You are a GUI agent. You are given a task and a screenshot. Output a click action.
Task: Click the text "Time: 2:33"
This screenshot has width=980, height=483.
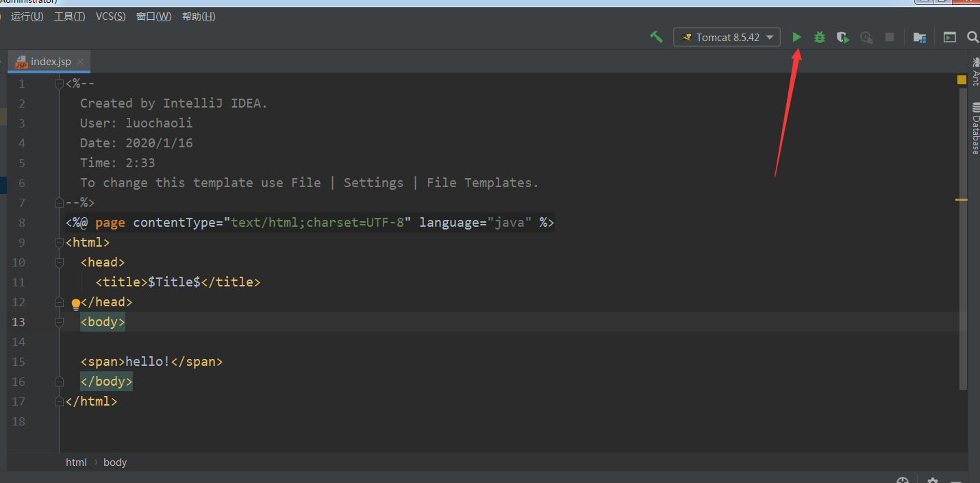[x=118, y=163]
